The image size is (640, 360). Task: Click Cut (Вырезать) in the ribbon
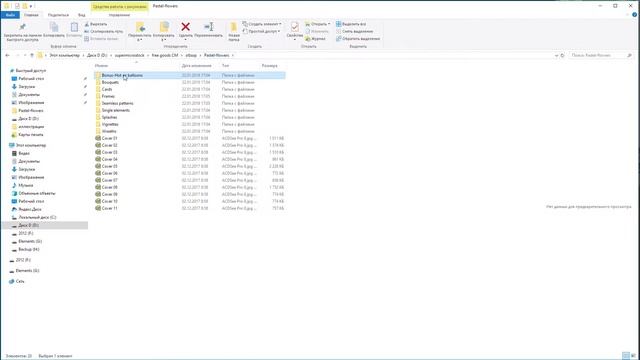click(96, 24)
